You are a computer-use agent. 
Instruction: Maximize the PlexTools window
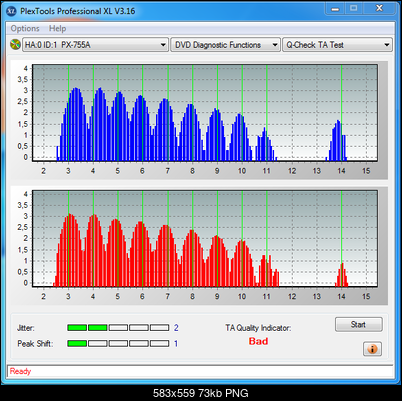coord(354,9)
